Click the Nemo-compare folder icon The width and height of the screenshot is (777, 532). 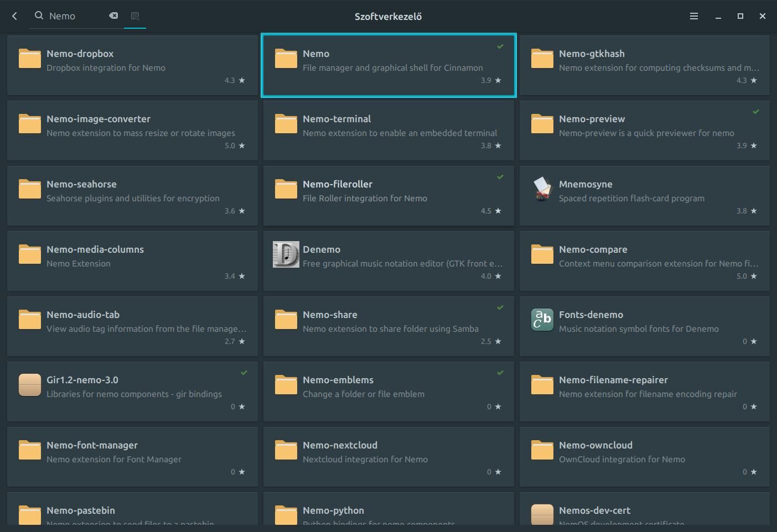point(542,254)
